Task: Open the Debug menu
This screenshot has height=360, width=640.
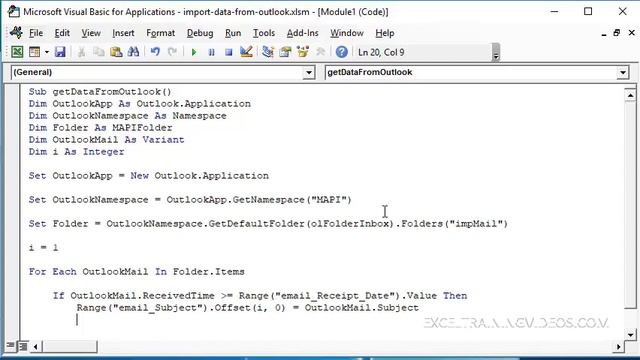Action: point(200,33)
